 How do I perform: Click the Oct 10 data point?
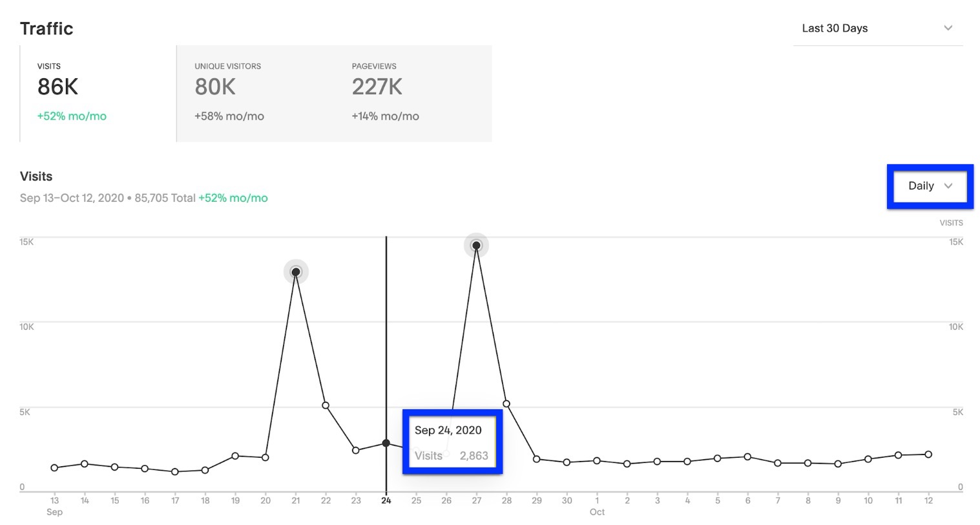868,459
